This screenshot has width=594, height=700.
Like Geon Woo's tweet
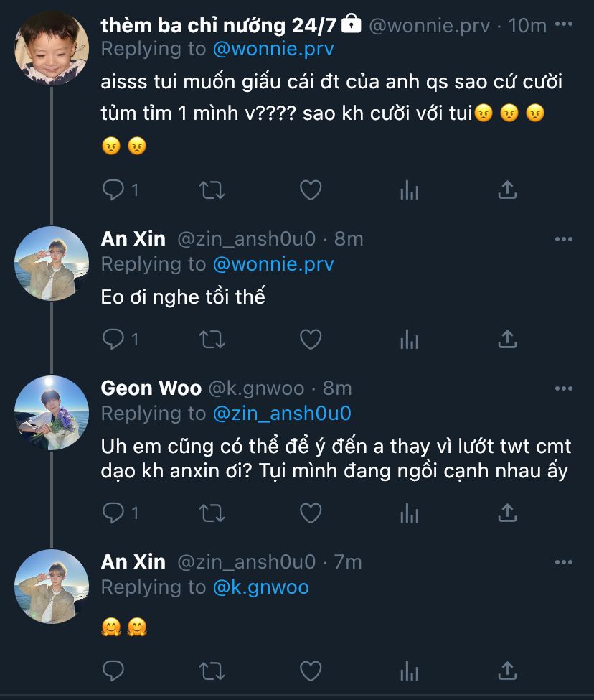(x=310, y=513)
